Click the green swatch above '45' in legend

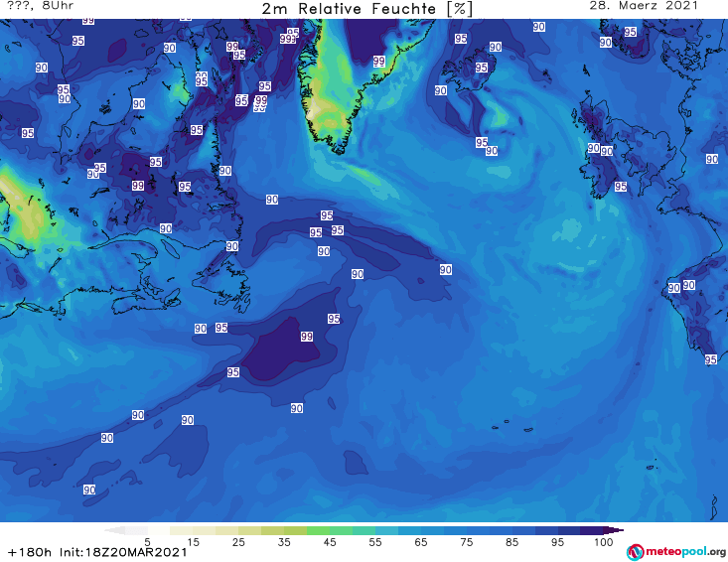318,530
